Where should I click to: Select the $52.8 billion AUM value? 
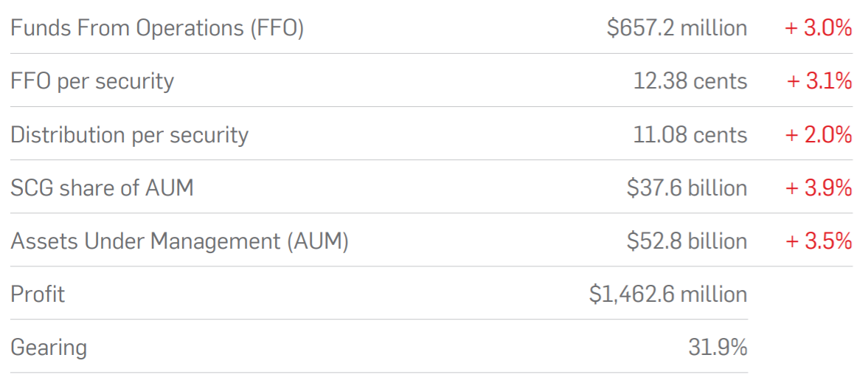click(687, 241)
